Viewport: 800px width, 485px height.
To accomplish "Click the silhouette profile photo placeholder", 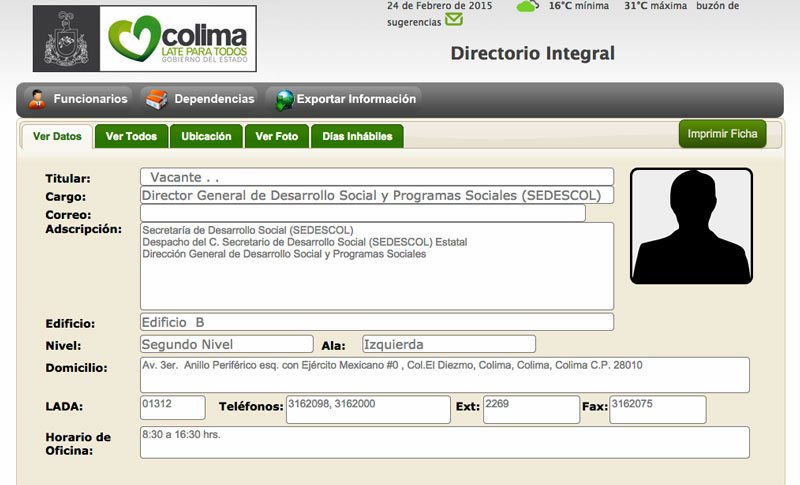I will pyautogui.click(x=691, y=226).
